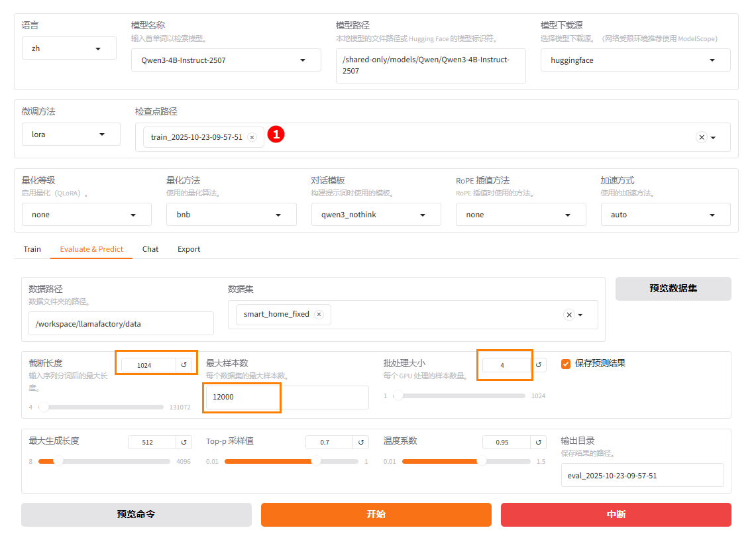
Task: Click the 输出目录 input field
Action: pos(642,475)
